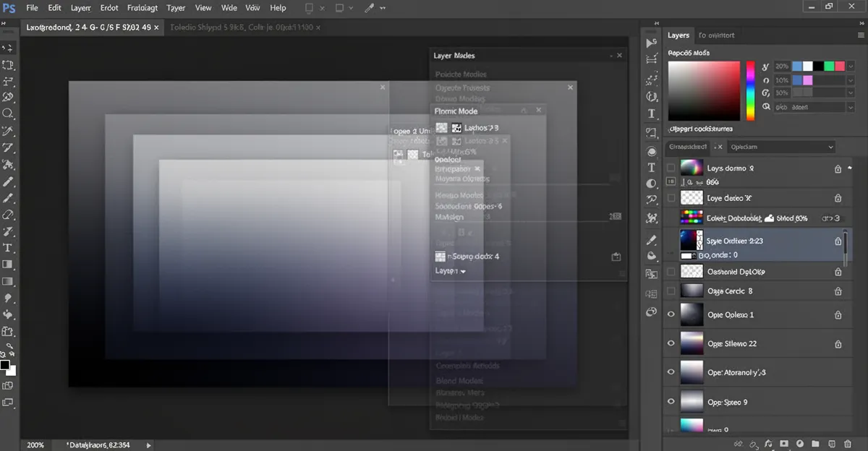Select the Rectangular Marquee tool
This screenshot has width=868, height=451.
click(8, 65)
